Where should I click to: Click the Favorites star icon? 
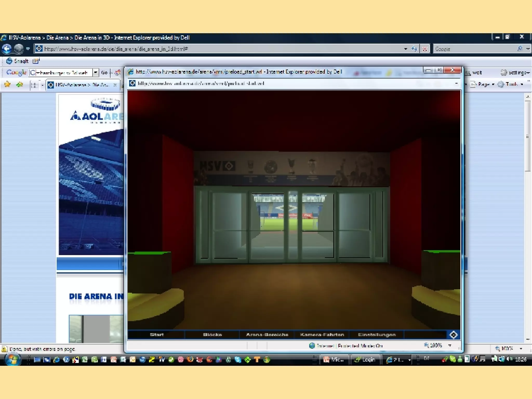coord(7,84)
